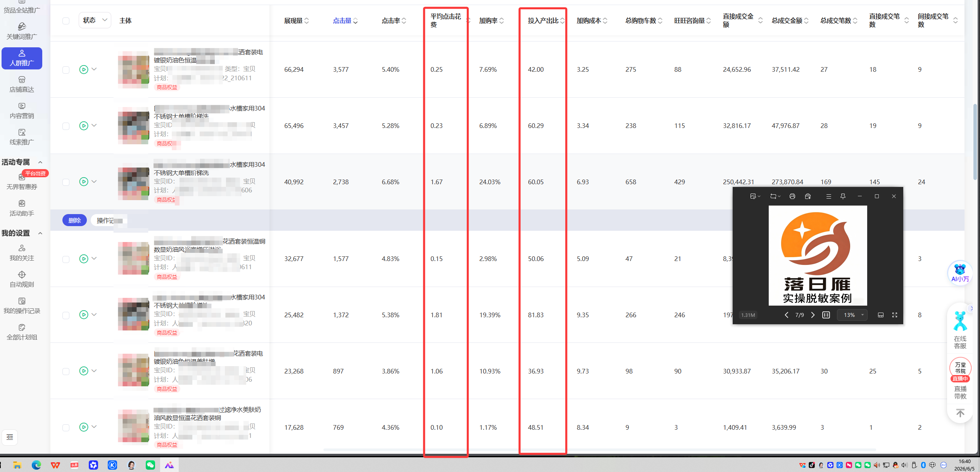Expand status arrow for the 25,482 row
The image size is (980, 472).
(x=94, y=314)
